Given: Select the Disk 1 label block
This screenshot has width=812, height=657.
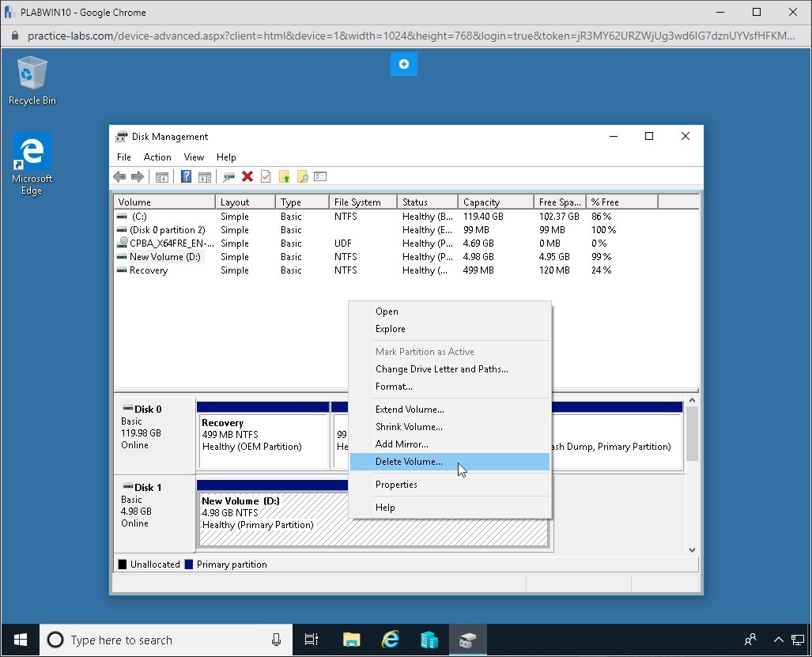Looking at the screenshot, I should pyautogui.click(x=154, y=514).
